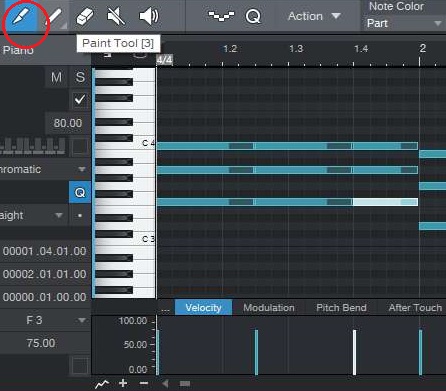The height and width of the screenshot is (391, 446).
Task: Click the Quantize Q toolbar icon
Action: click(253, 16)
